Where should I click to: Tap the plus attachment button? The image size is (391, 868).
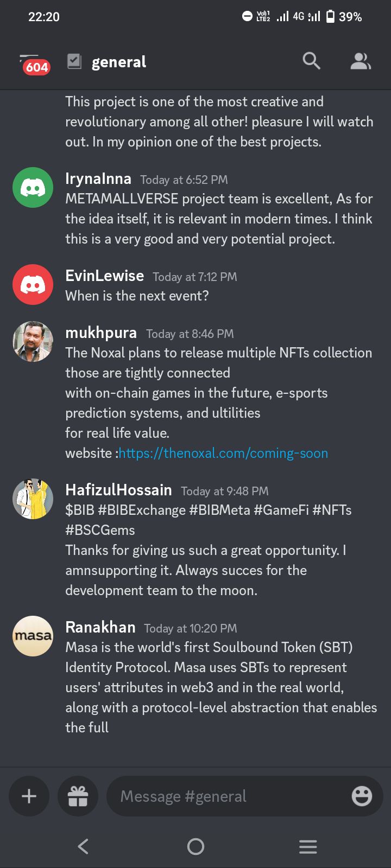29,796
